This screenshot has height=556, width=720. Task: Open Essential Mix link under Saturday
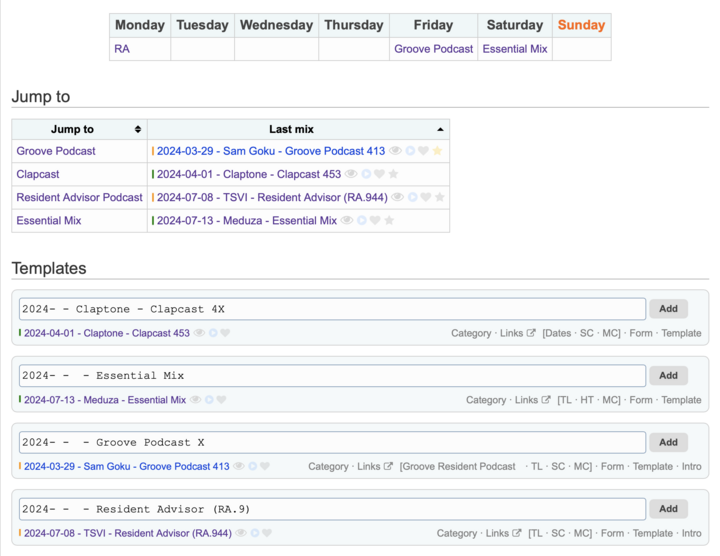click(x=515, y=49)
